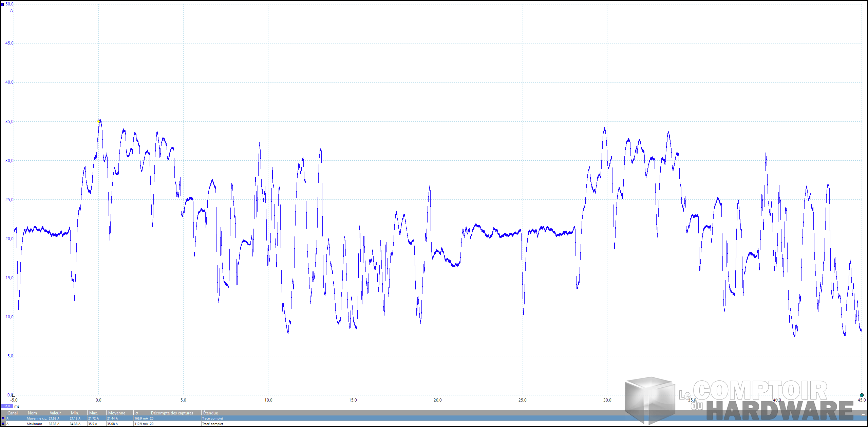The width and height of the screenshot is (868, 427).
Task: Click the blue square on Maximum row
Action: [x=3, y=424]
